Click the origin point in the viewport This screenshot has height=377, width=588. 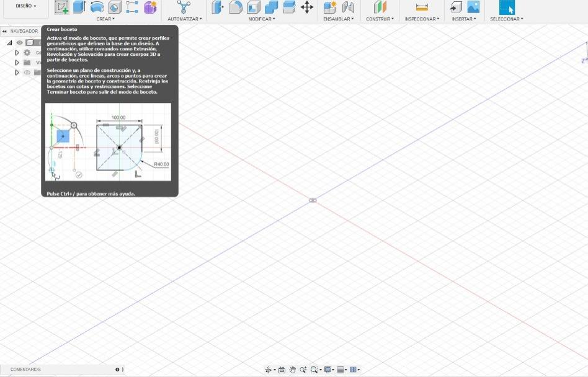pyautogui.click(x=313, y=200)
